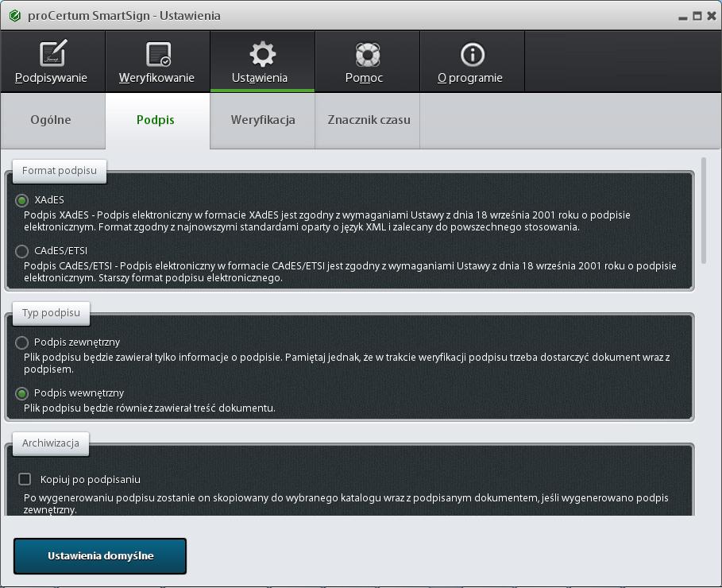Choose Podpis zewnętrzny signature type
722x588 pixels.
22,342
